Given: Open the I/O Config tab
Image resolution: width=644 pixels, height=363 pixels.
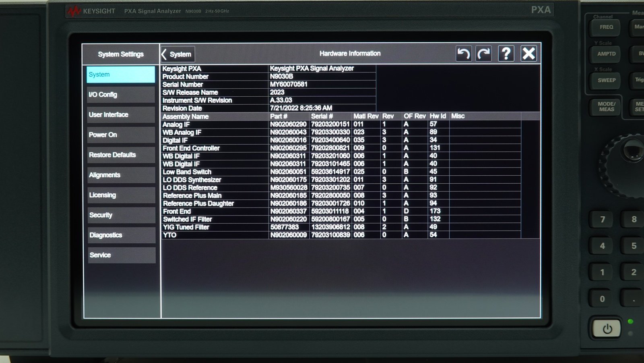Looking at the screenshot, I should pyautogui.click(x=121, y=95).
